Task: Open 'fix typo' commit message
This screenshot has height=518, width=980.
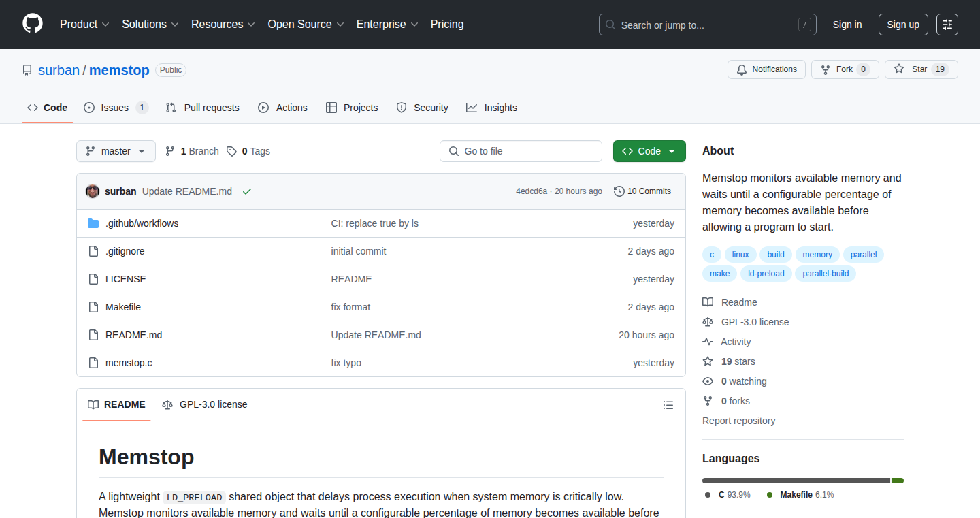Action: coord(346,363)
